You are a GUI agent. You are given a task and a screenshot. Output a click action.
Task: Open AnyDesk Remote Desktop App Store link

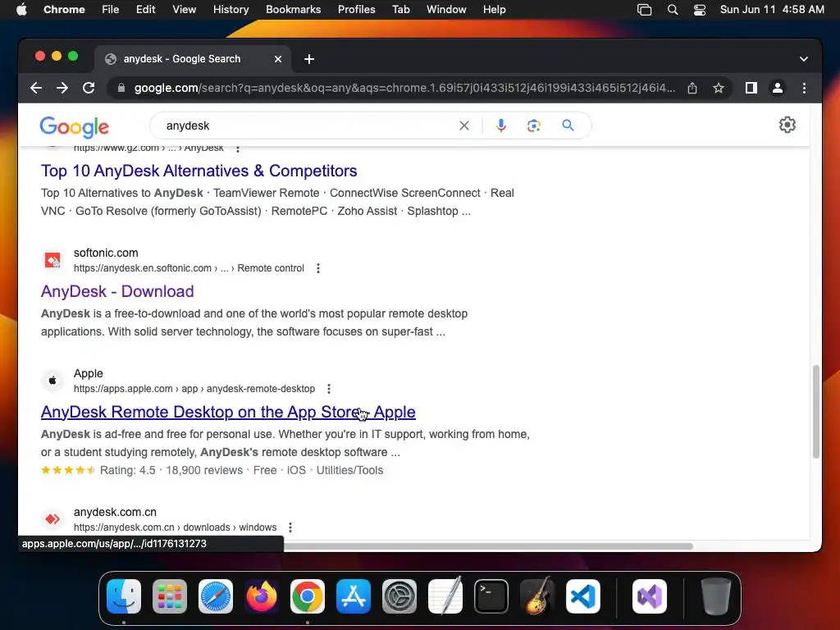click(x=228, y=412)
